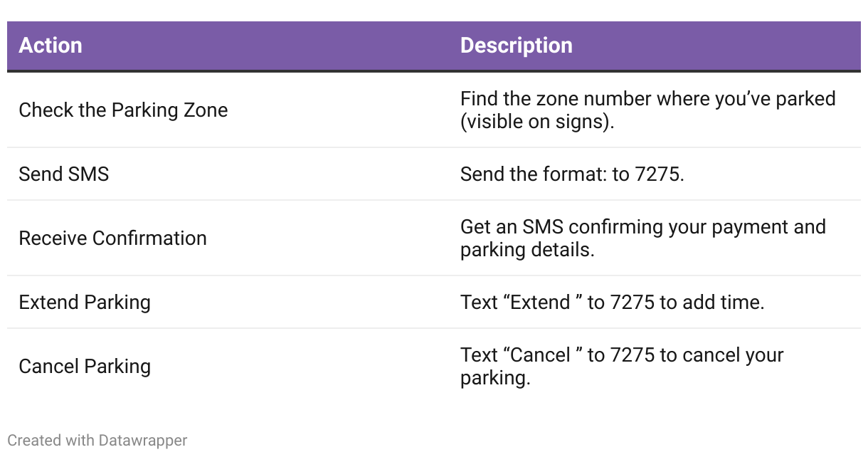Click the 'Send the format: to 7275' text
Viewport: 868px width, 457px height.
point(572,174)
